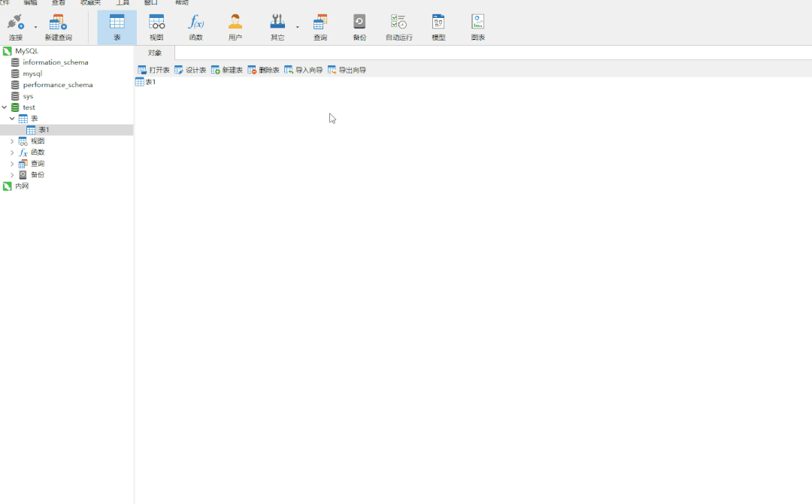This screenshot has width=812, height=504.
Task: Click 设计表 (Design Table) button
Action: [x=190, y=70]
